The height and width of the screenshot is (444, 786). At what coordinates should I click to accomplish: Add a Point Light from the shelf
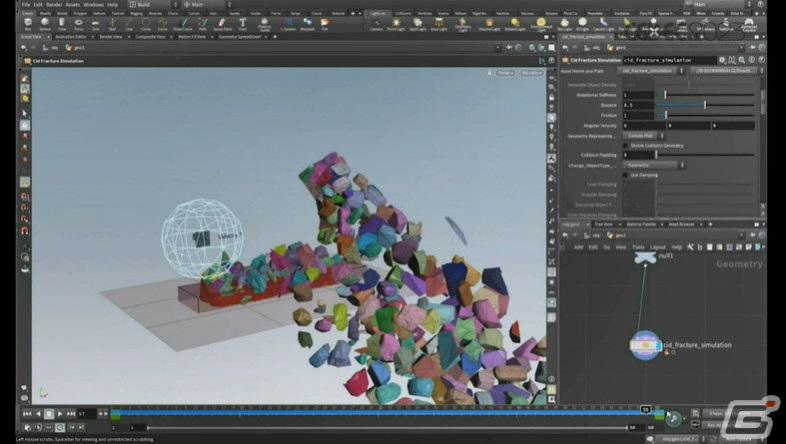(396, 24)
